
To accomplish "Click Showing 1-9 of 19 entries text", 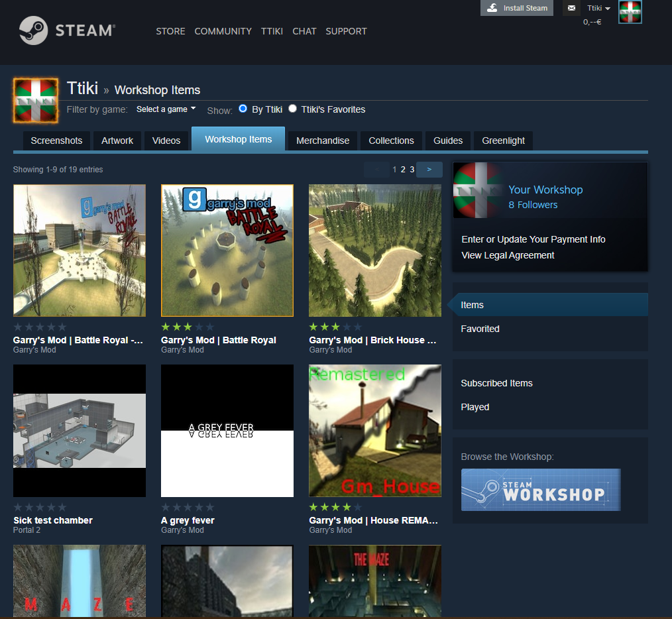I will 58,169.
